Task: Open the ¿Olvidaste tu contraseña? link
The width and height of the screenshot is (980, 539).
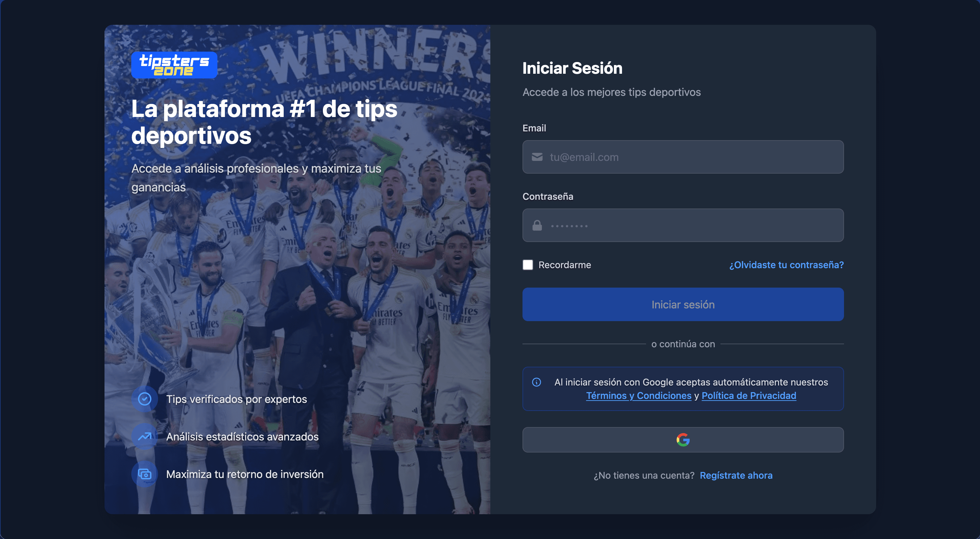Action: (x=786, y=265)
